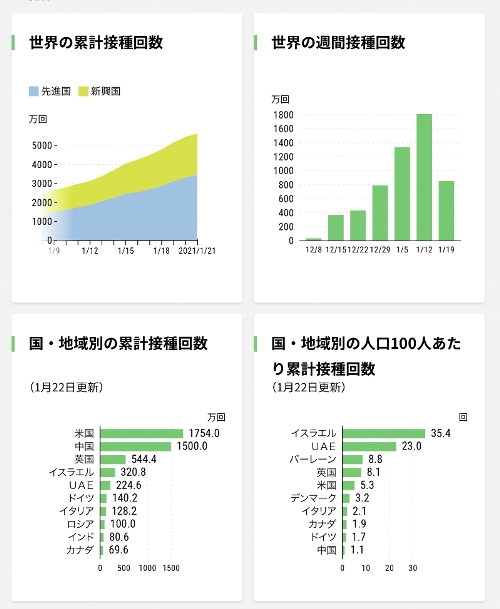The width and height of the screenshot is (500, 609).
Task: Click the 世界の累計接種回数 heading
Action: coord(96,42)
